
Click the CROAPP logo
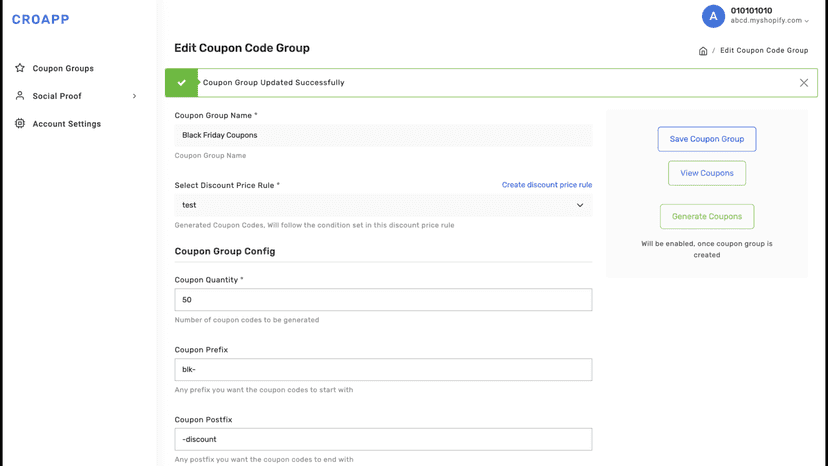[x=41, y=20]
